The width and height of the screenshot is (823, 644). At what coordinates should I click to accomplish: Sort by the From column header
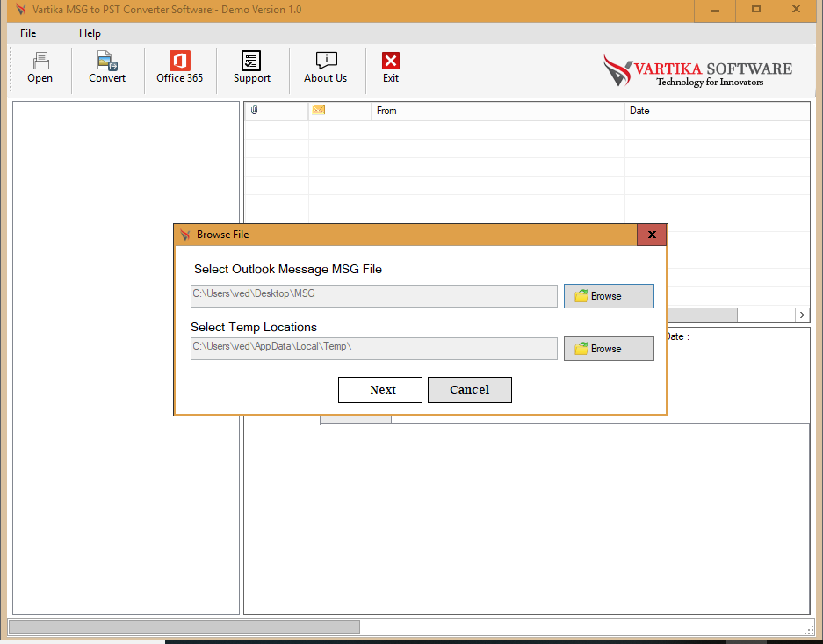click(498, 111)
